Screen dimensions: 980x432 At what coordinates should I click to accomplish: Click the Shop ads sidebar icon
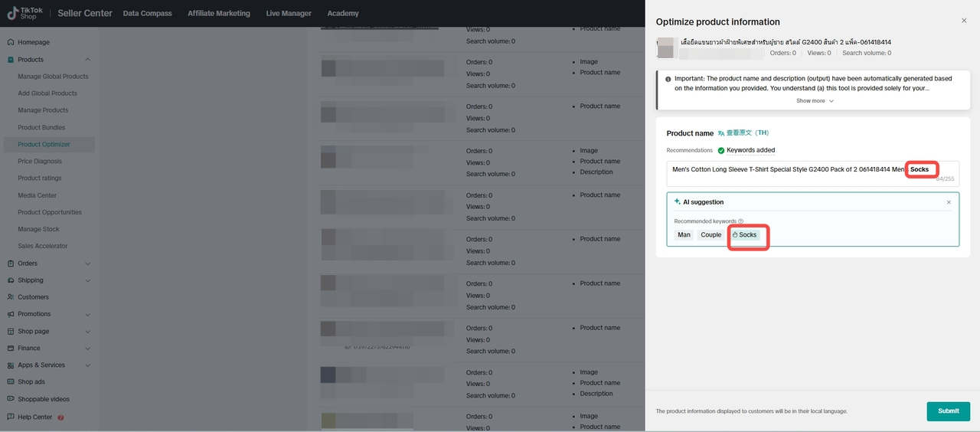coord(11,382)
